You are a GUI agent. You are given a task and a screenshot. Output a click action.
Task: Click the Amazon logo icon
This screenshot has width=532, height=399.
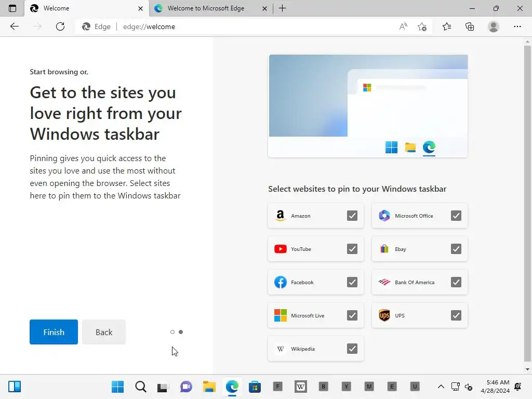point(280,216)
